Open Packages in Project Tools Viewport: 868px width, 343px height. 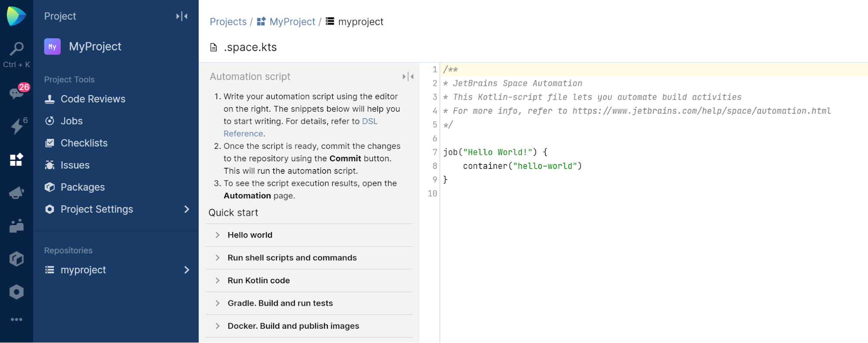[x=83, y=187]
